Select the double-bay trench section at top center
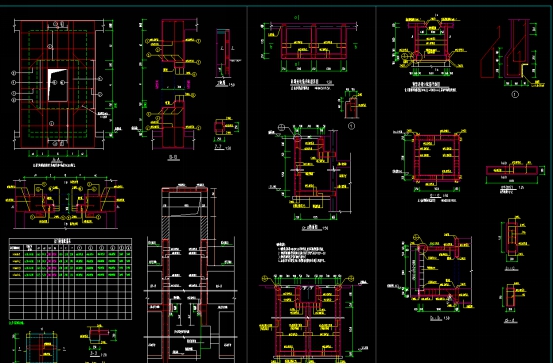553x364 pixels. [313, 42]
